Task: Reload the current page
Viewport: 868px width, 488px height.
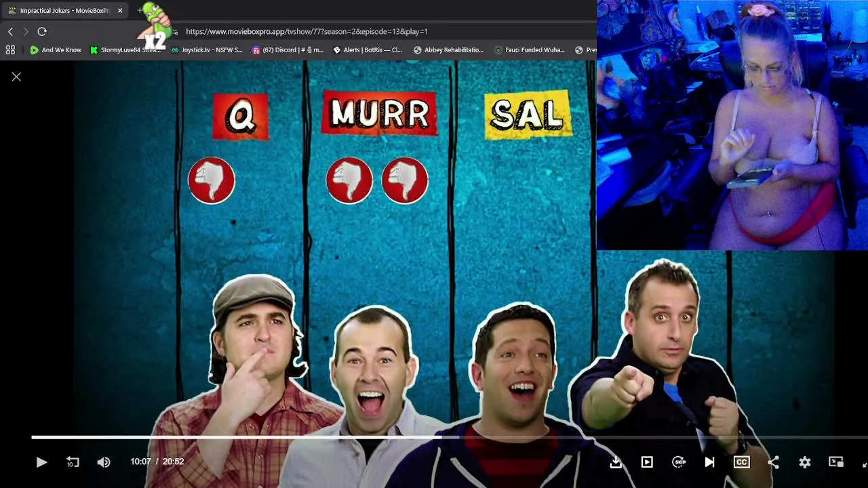Action: click(x=42, y=32)
